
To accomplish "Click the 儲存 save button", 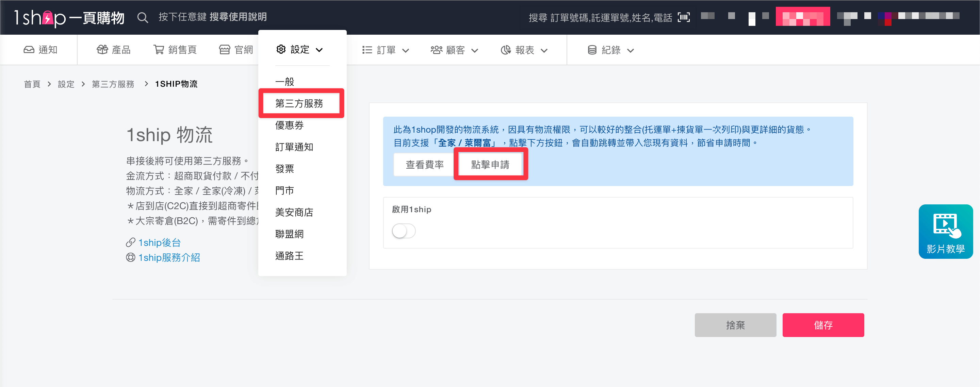I will (x=823, y=325).
